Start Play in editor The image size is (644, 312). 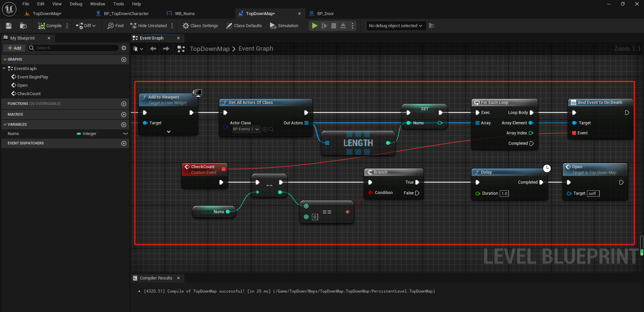click(315, 26)
